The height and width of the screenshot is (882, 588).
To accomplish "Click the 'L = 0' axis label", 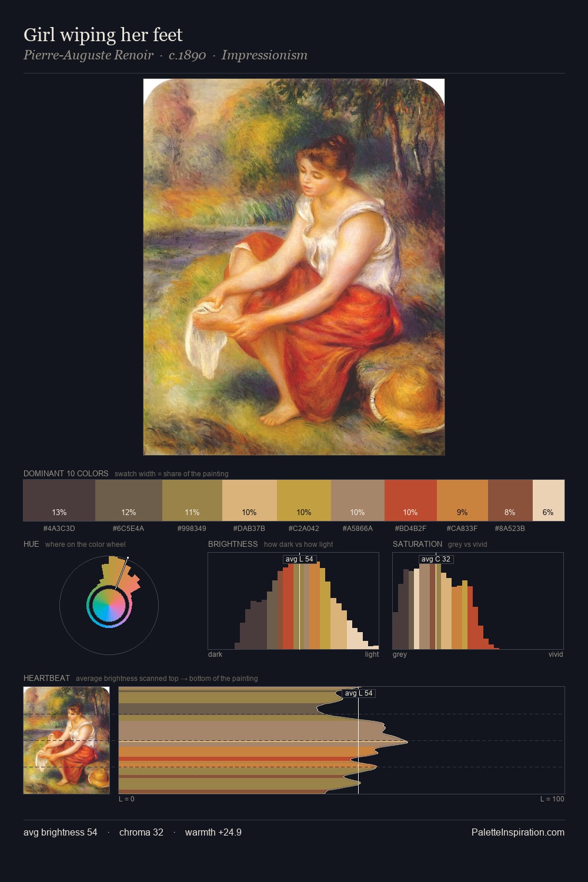I will (x=126, y=799).
